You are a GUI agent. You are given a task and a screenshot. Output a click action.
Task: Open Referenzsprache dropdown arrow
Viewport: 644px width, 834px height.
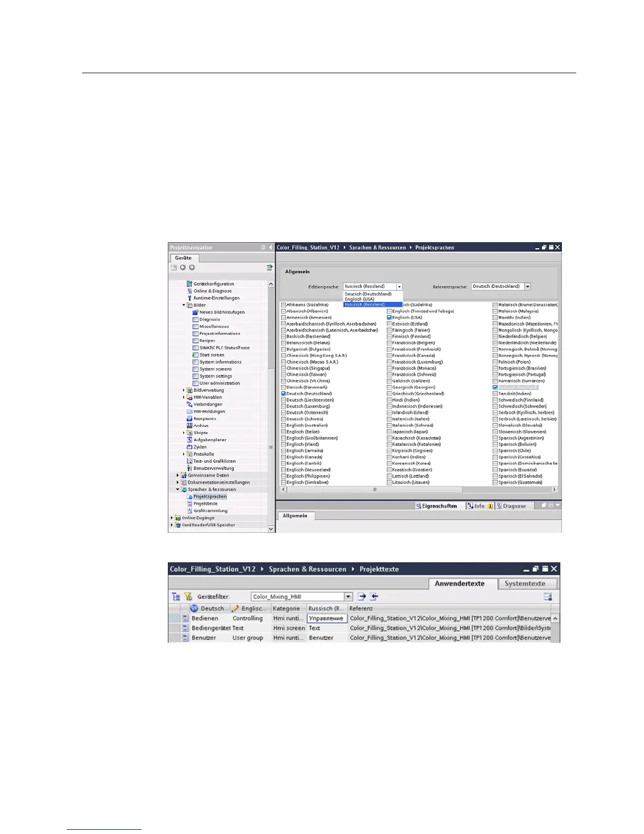click(528, 286)
